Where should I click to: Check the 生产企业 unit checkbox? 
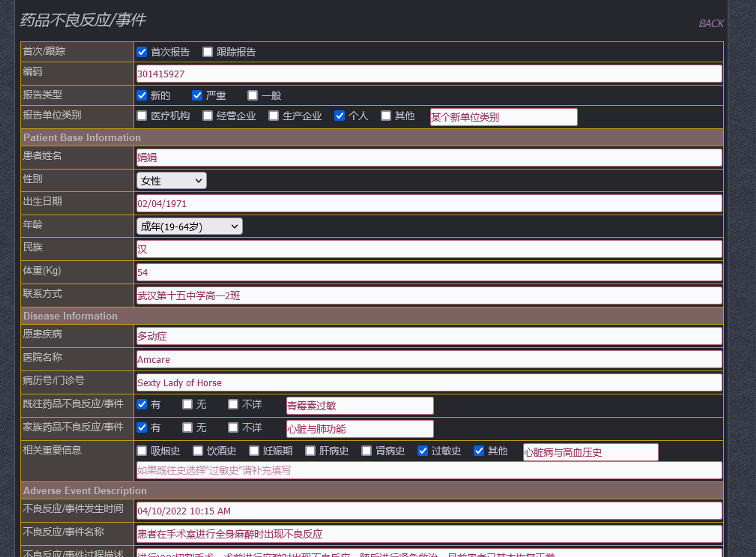point(274,116)
